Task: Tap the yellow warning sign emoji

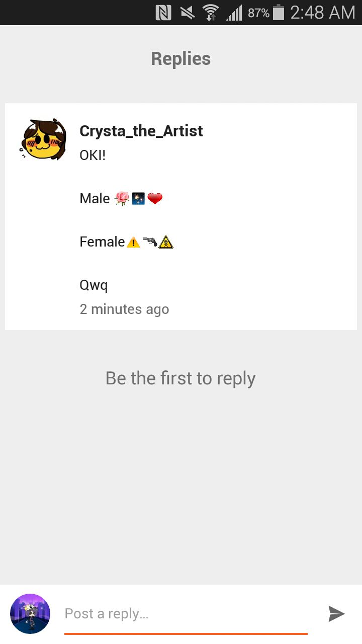Action: [133, 243]
